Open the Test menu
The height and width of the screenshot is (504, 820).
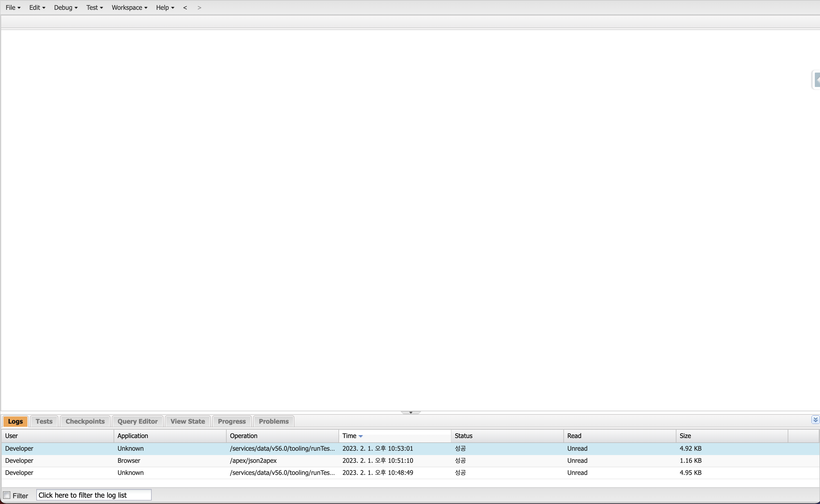click(94, 8)
